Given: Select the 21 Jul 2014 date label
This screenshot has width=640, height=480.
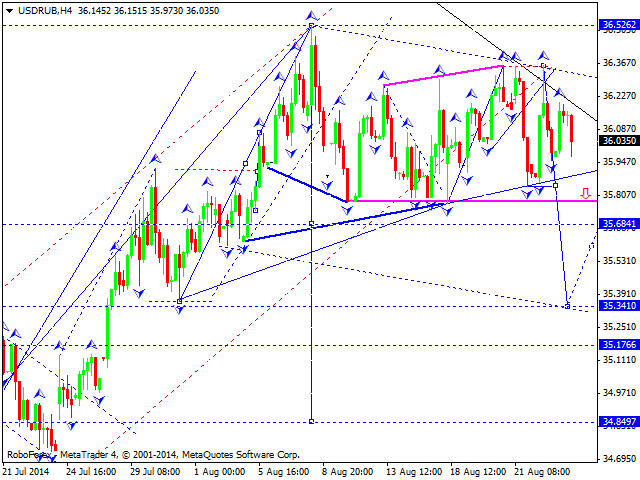Looking at the screenshot, I should click(x=26, y=472).
